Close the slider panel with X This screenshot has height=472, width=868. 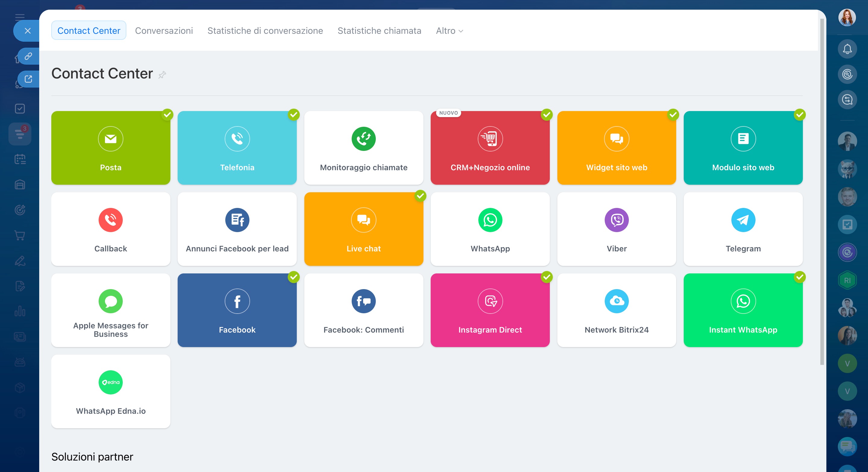(x=28, y=31)
